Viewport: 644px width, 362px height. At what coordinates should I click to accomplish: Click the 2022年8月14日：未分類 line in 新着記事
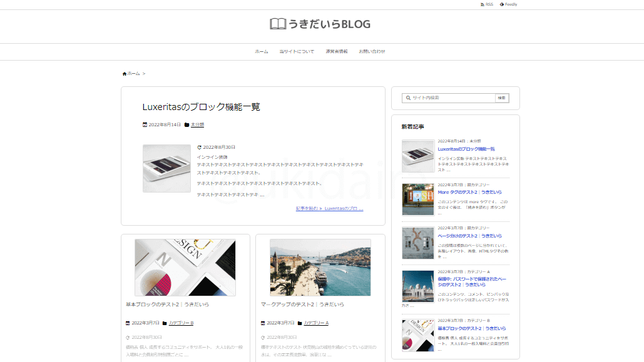tap(459, 141)
